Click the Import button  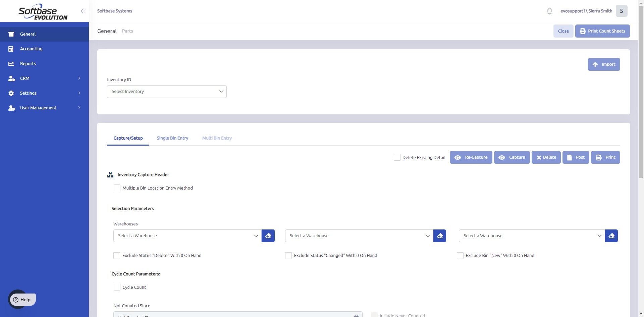tap(604, 64)
